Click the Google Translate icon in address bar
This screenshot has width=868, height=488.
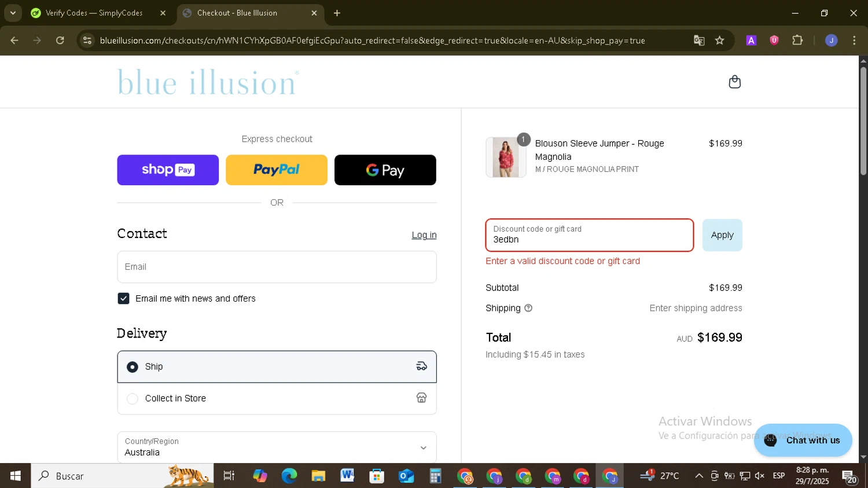(699, 41)
